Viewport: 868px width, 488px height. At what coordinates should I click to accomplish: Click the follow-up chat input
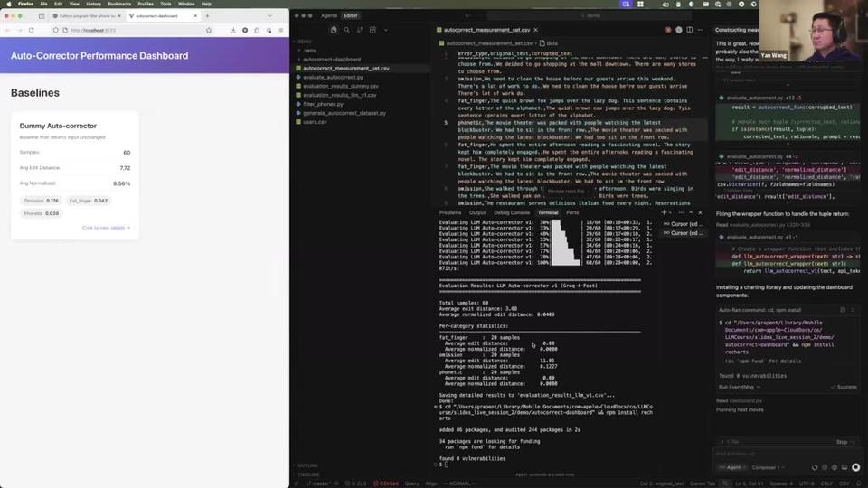click(x=786, y=455)
